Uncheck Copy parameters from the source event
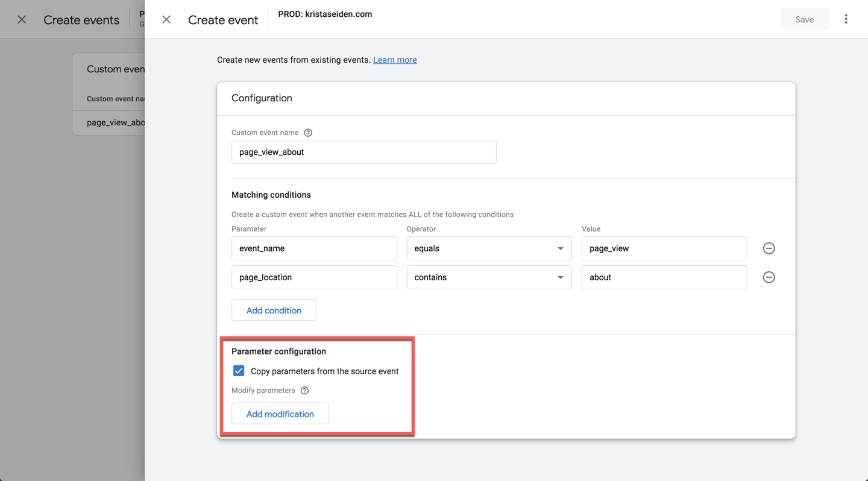The image size is (868, 481). pyautogui.click(x=239, y=371)
